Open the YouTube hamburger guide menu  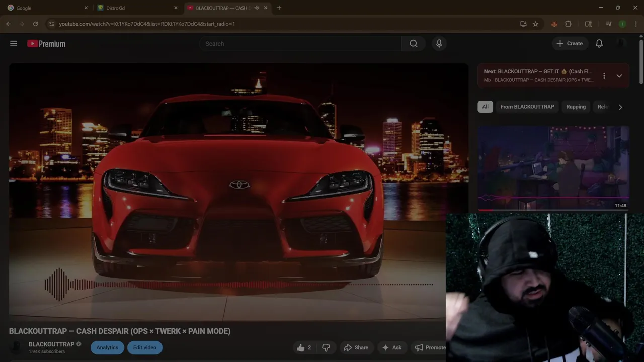pyautogui.click(x=14, y=44)
